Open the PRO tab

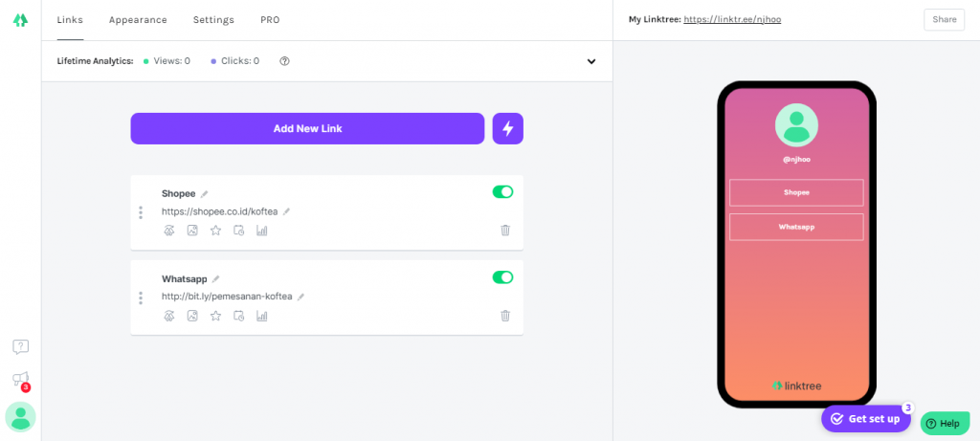pos(270,20)
